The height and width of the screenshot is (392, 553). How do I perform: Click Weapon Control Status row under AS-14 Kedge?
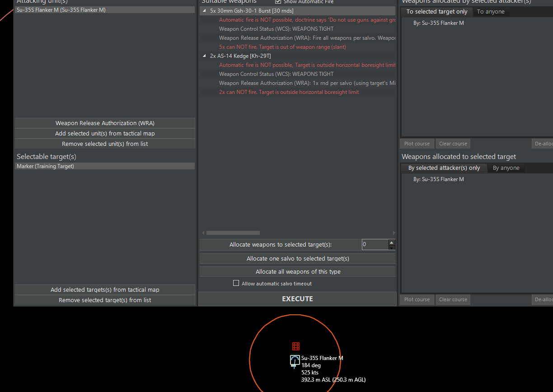[x=276, y=74]
